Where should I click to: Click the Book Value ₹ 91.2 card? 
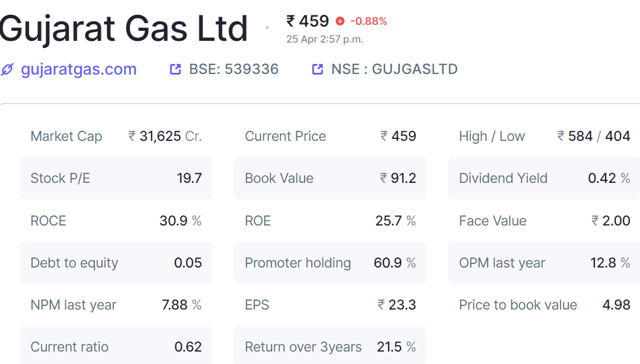[330, 178]
